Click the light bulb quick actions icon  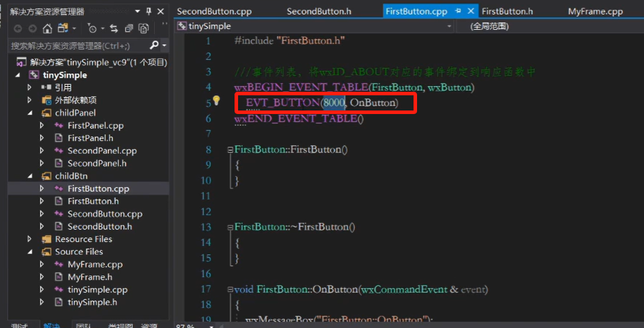(x=216, y=101)
